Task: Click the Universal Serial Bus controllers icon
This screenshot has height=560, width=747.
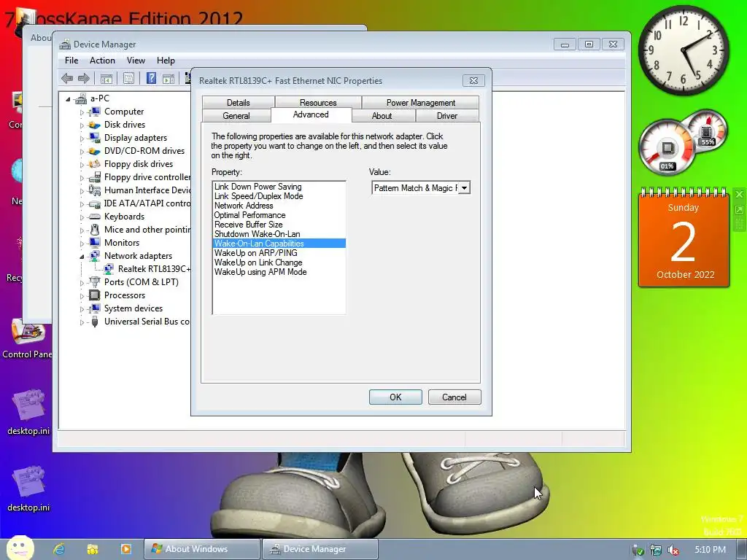Action: coord(94,322)
